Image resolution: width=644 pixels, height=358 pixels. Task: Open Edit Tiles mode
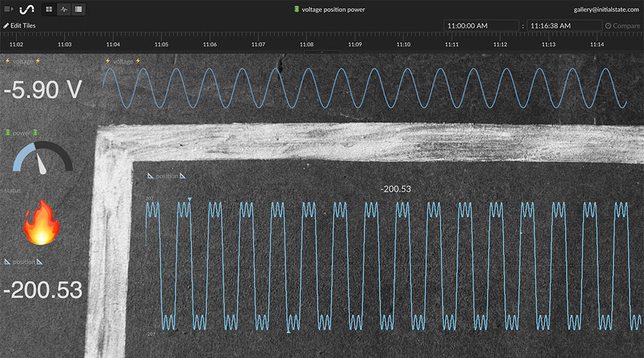[23, 26]
